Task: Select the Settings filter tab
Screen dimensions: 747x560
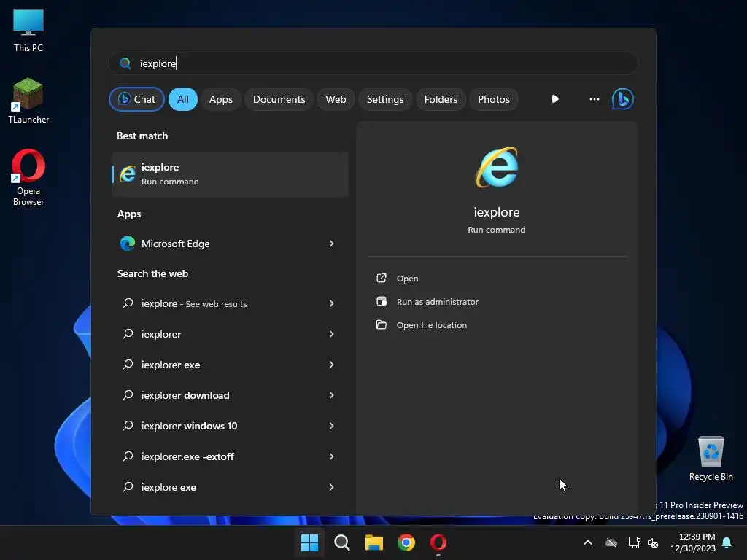Action: 385,99
